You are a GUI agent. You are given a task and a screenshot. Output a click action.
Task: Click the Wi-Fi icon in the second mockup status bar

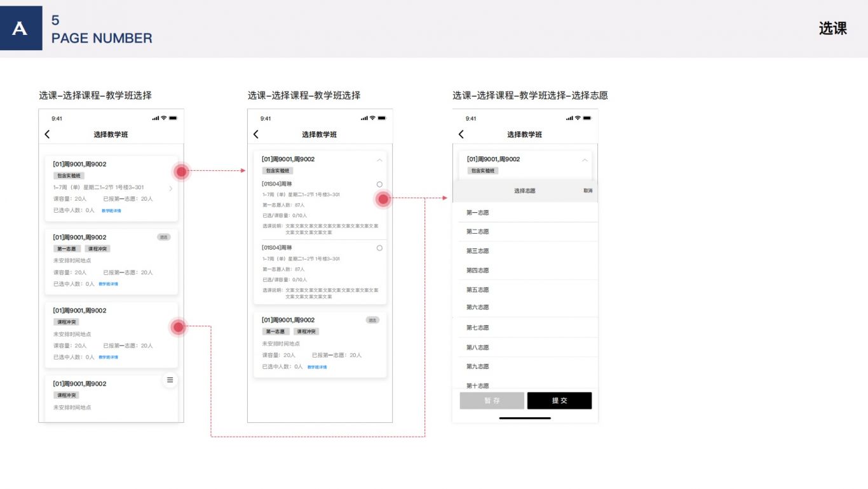click(x=372, y=118)
